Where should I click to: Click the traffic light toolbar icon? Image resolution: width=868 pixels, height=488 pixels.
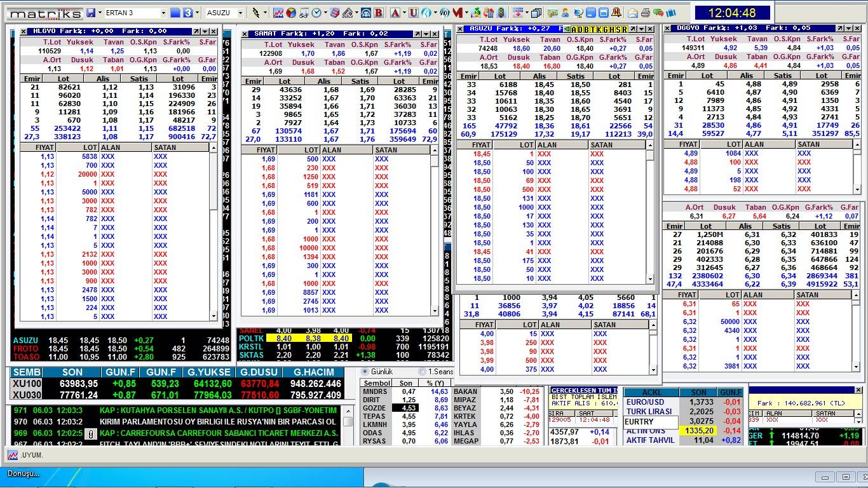[x=501, y=13]
